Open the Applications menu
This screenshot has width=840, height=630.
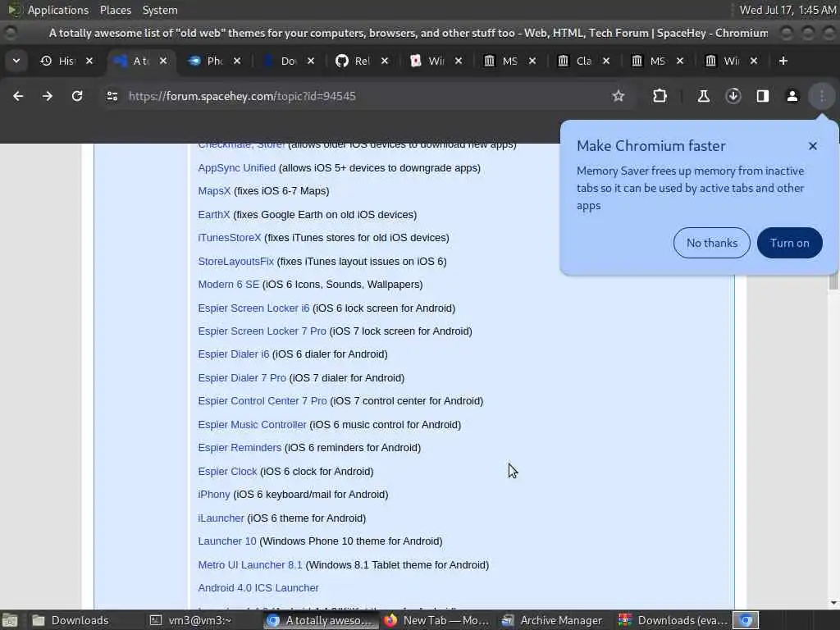(x=58, y=10)
